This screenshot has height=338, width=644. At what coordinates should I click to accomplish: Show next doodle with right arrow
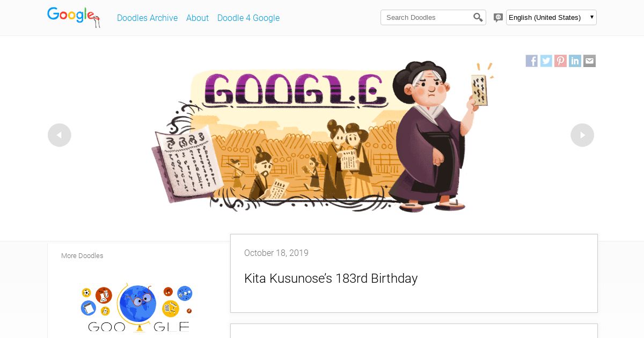click(582, 135)
